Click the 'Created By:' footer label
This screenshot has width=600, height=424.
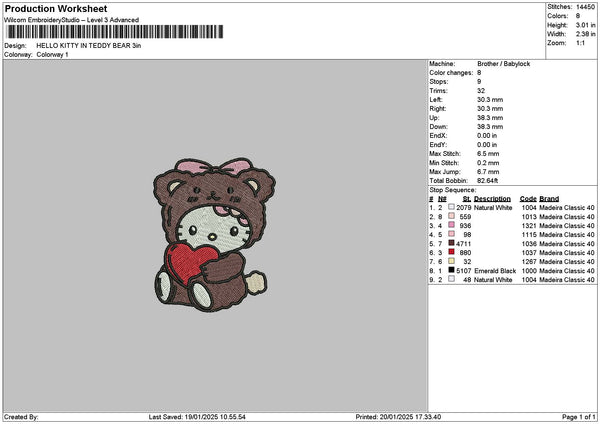click(x=21, y=417)
